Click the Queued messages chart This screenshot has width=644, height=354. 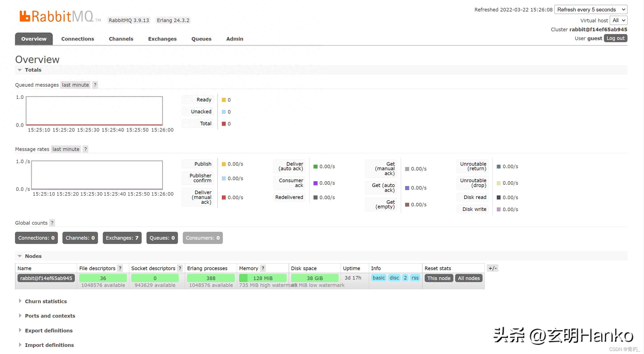click(x=94, y=111)
